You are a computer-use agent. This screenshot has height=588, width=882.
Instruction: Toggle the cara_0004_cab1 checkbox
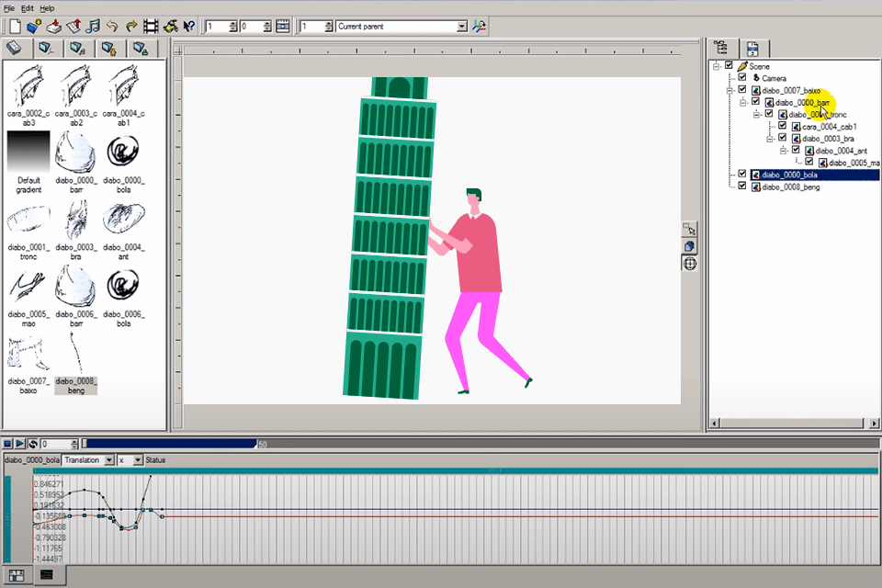(x=781, y=124)
